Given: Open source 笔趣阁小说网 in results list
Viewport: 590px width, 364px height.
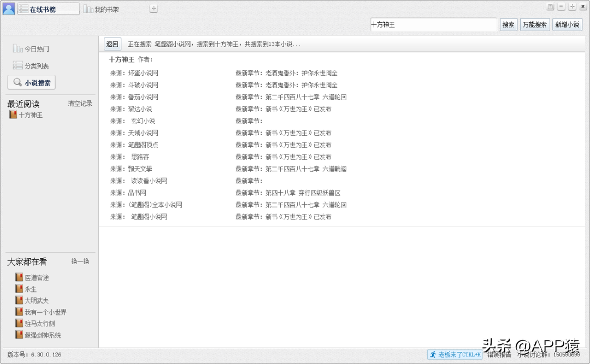Looking at the screenshot, I should tap(149, 217).
